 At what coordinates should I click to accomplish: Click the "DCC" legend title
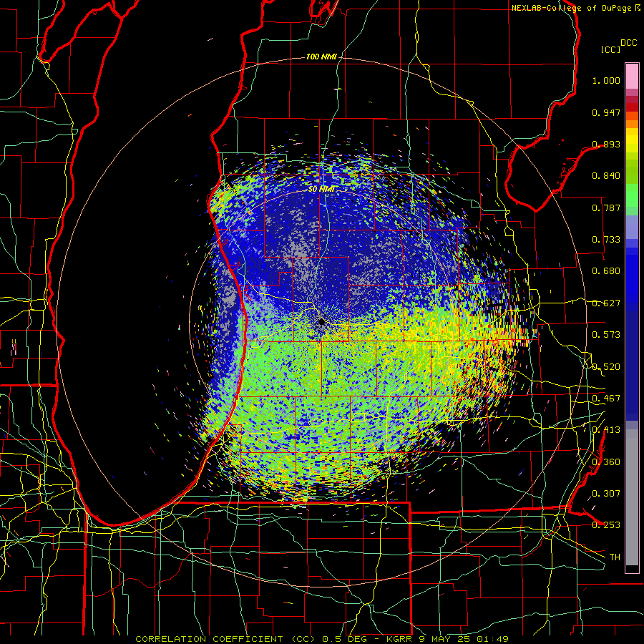coord(628,43)
